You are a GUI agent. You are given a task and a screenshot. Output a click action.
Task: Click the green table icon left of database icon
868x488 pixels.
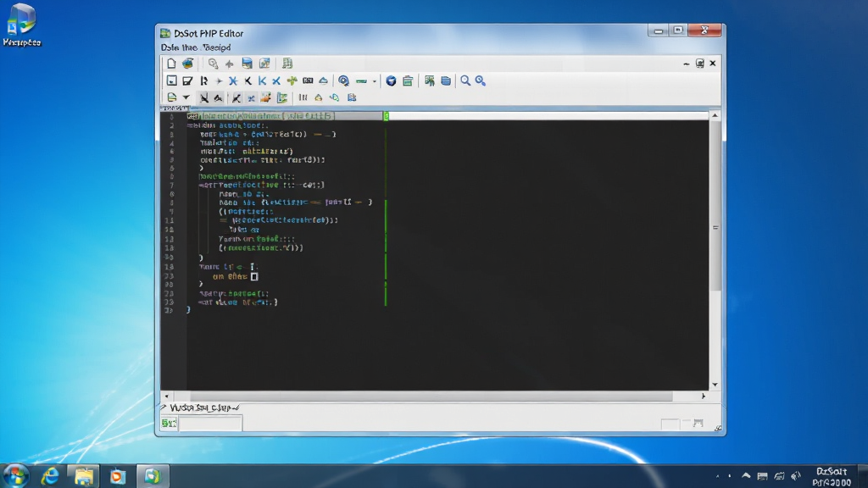[430, 80]
